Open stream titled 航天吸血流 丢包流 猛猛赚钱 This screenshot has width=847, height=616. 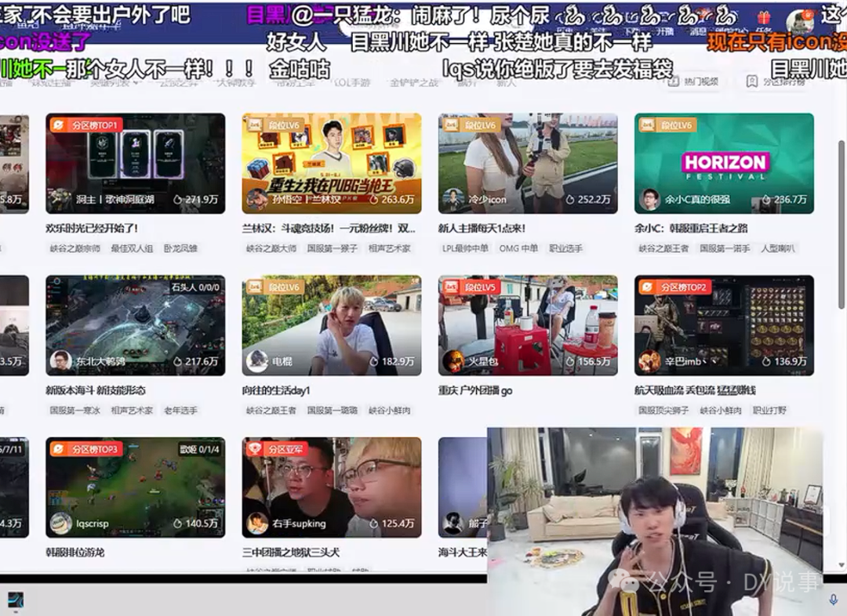pos(695,390)
